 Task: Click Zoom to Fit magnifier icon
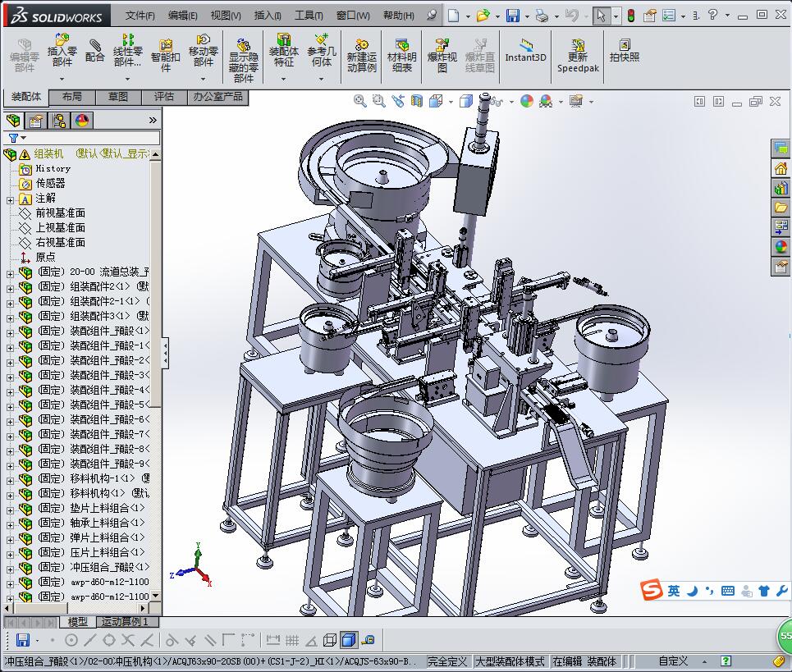(x=359, y=101)
